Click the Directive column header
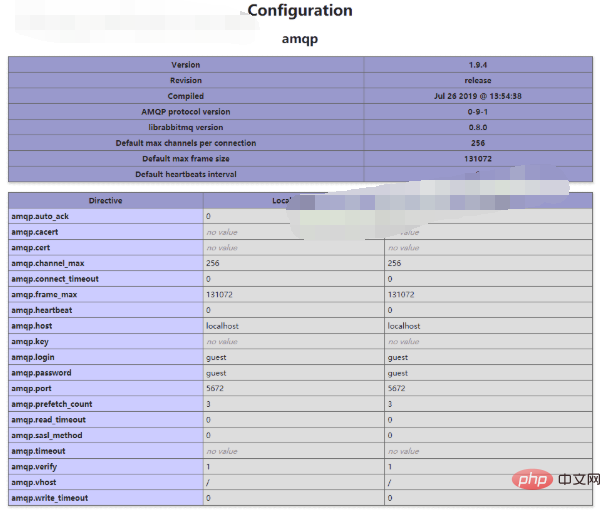The image size is (611, 512). 105,201
